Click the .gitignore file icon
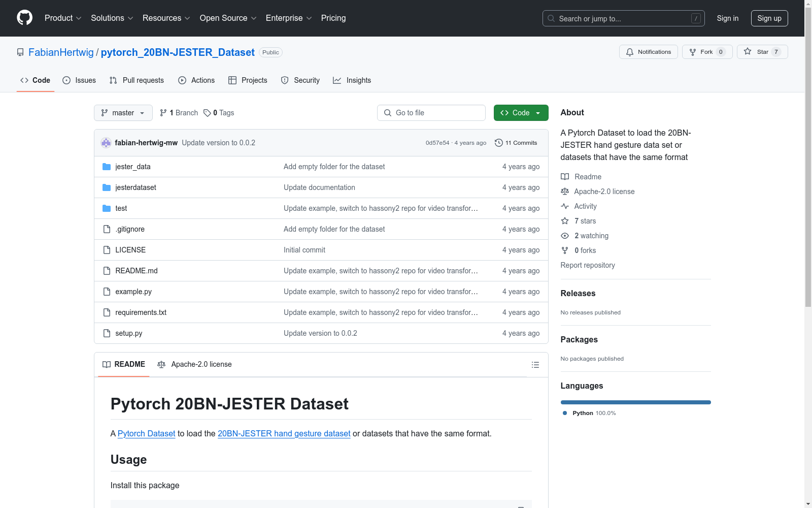The width and height of the screenshot is (812, 508). tap(107, 229)
